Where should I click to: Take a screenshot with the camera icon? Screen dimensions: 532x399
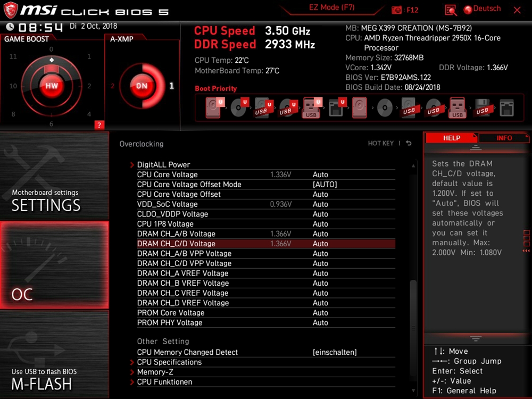coord(396,10)
